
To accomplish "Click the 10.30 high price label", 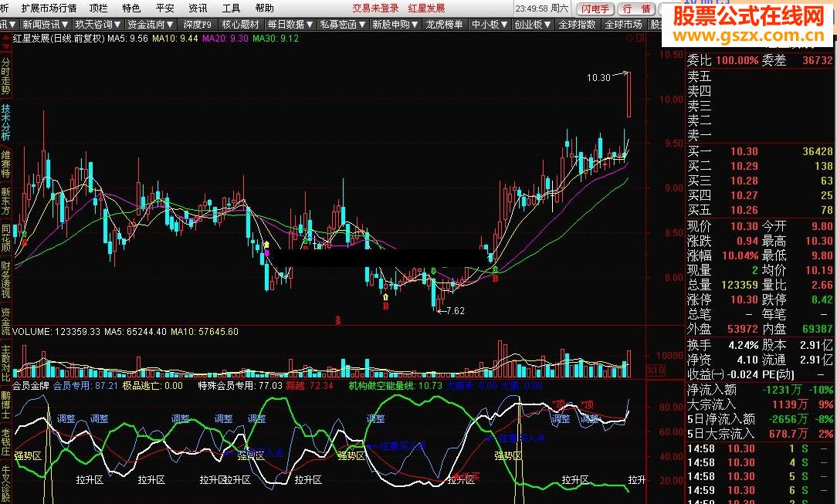I will point(598,78).
